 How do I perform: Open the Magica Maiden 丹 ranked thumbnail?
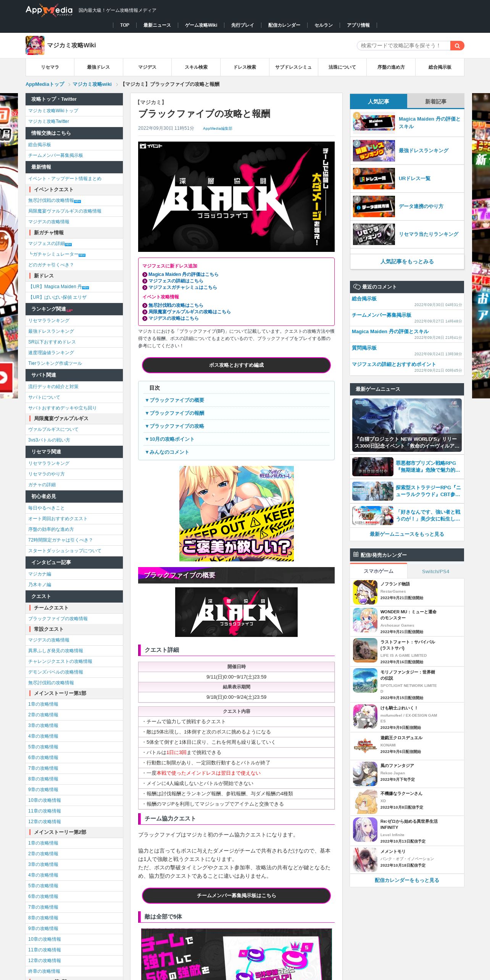374,123
